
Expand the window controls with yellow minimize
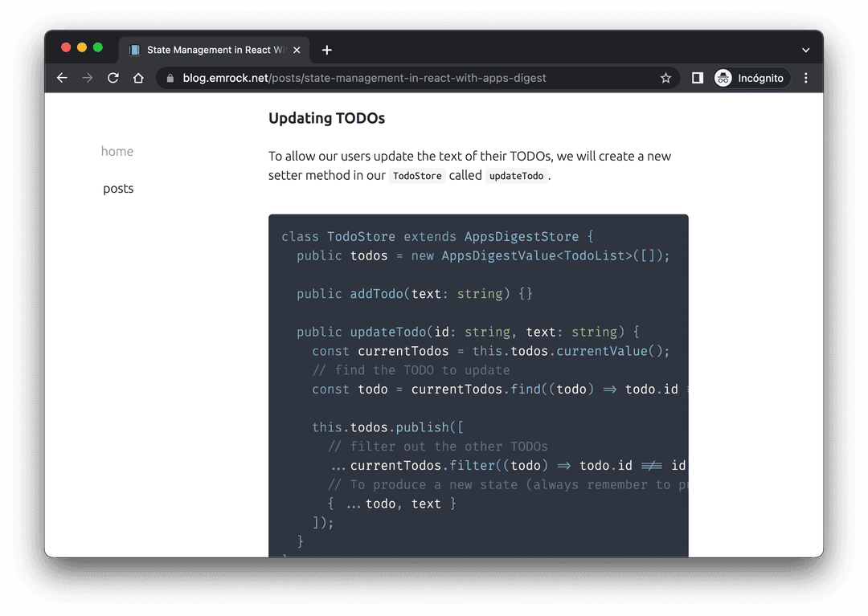81,47
